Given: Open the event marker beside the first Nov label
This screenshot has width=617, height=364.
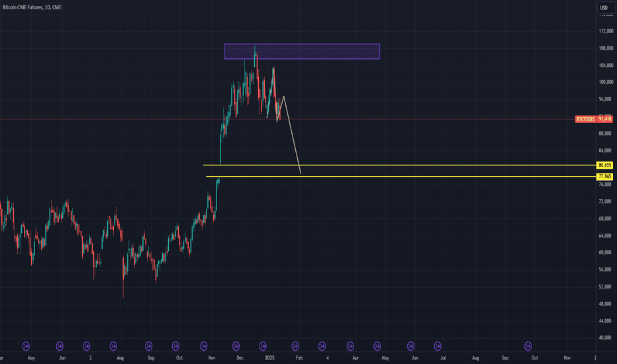Looking at the screenshot, I should click(204, 346).
